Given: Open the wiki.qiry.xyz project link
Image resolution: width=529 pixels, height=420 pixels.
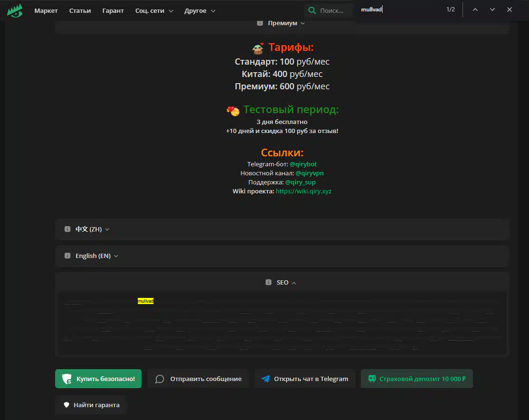Looking at the screenshot, I should 303,191.
